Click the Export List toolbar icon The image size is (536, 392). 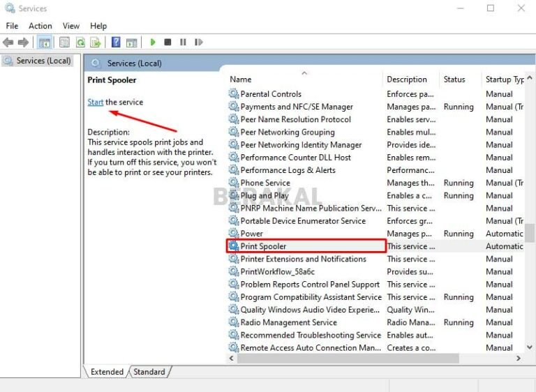pos(96,43)
